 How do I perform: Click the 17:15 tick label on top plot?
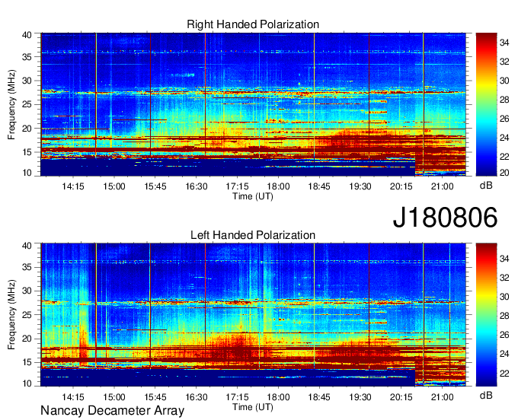point(237,186)
